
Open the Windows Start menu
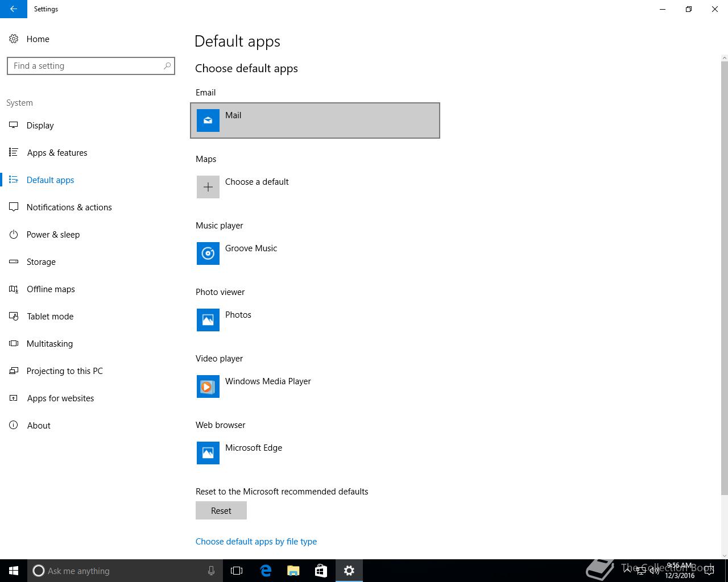[14, 571]
